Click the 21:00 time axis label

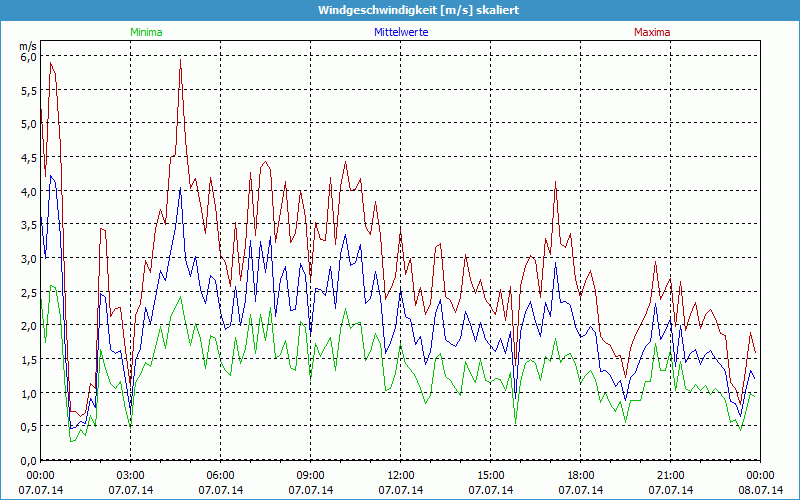pos(670,476)
